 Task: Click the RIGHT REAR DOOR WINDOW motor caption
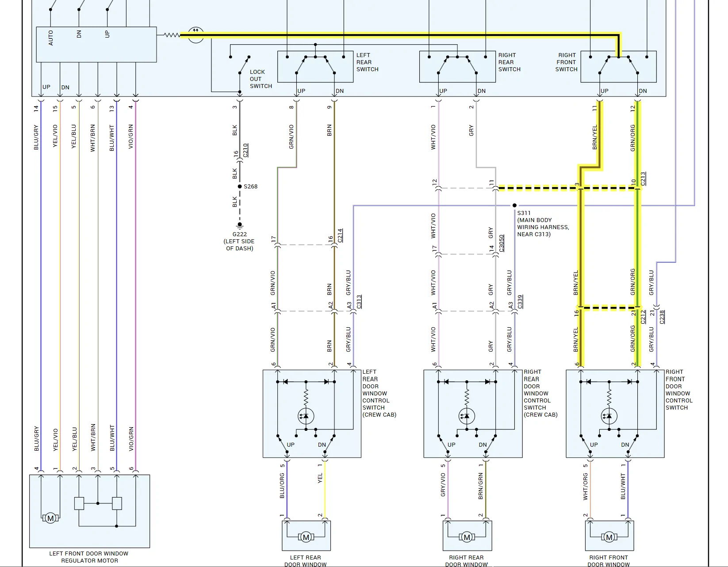tap(467, 561)
